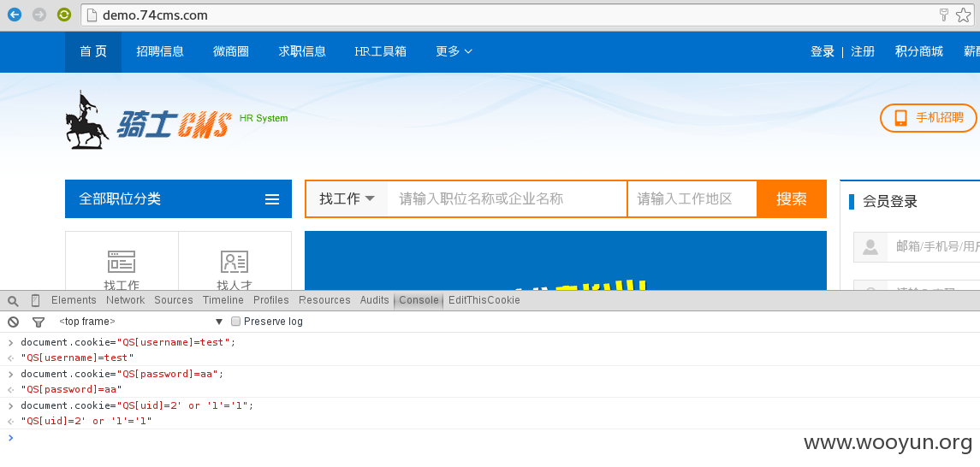Screen dimensions: 980x467
Task: Switch to the EditThisCookie tab
Action: tap(484, 300)
